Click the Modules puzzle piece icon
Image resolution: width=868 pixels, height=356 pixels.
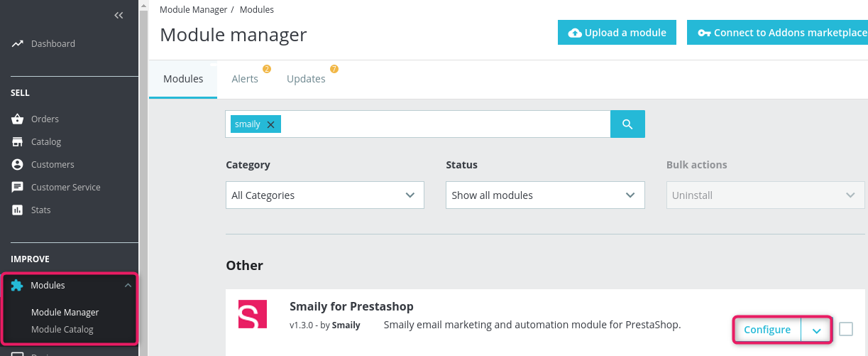pos(17,286)
